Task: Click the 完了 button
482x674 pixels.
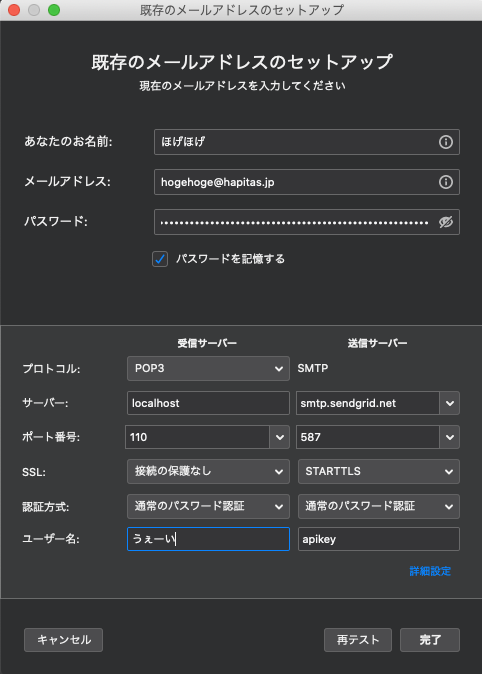Action: coord(430,640)
